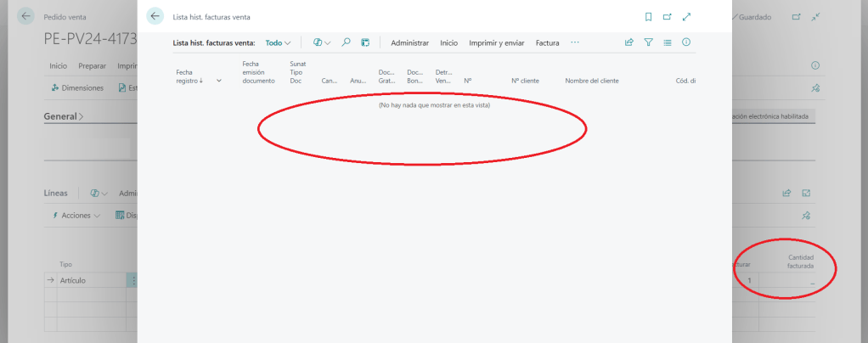The image size is (868, 343).
Task: Click the Nº cliente column header
Action: tap(526, 81)
